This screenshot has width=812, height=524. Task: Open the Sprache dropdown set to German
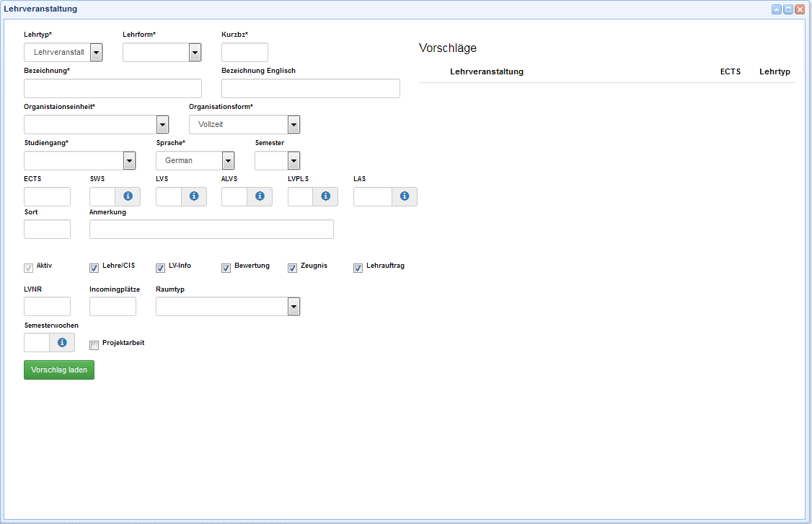pyautogui.click(x=228, y=160)
